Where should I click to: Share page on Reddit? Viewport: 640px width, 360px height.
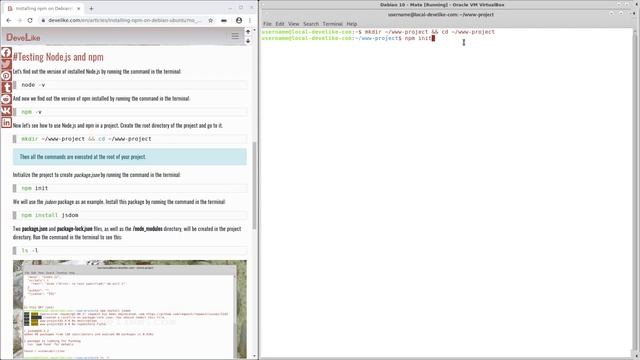(6, 99)
